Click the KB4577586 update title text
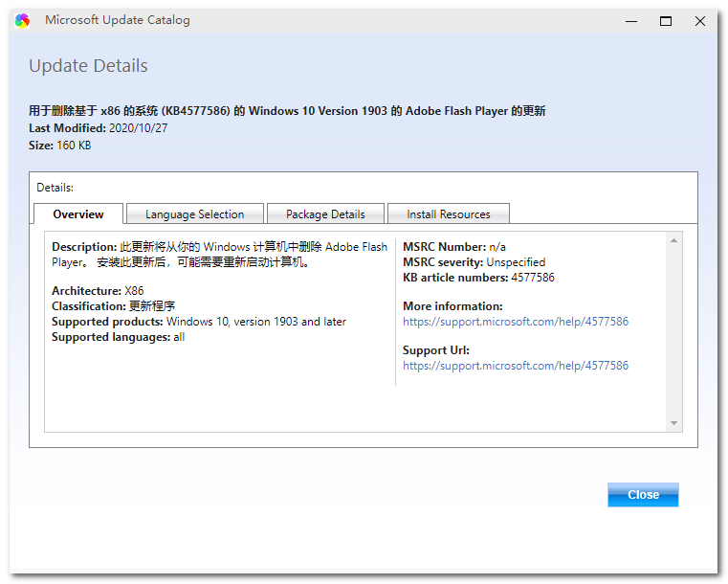This screenshot has height=584, width=728. pos(287,111)
